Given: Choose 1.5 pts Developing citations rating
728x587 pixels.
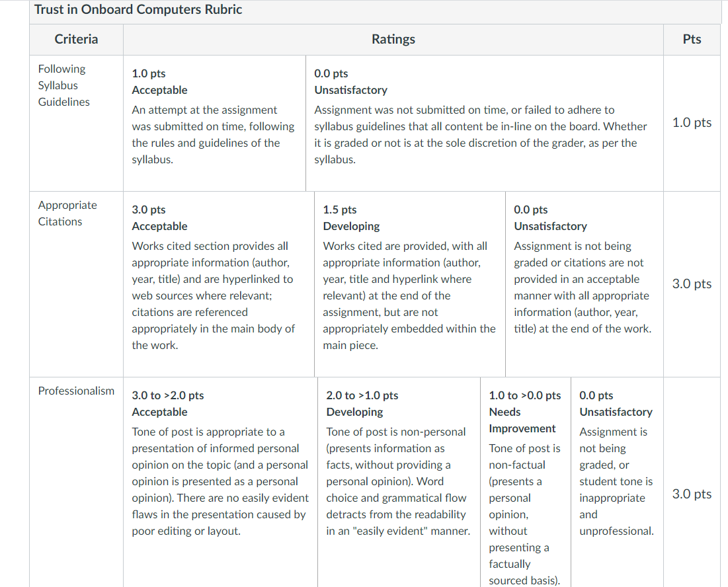Looking at the screenshot, I should 410,284.
